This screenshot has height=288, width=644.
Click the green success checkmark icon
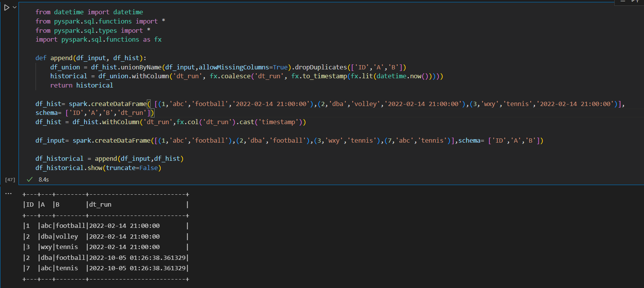pos(30,180)
